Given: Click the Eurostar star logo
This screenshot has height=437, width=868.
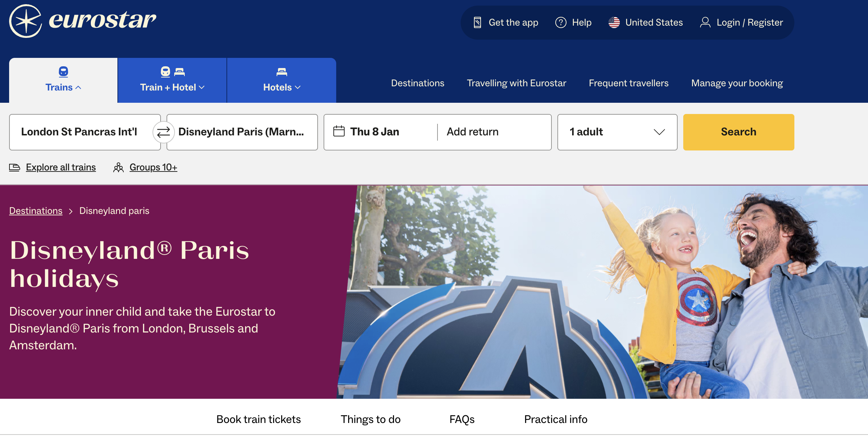Looking at the screenshot, I should [x=26, y=21].
